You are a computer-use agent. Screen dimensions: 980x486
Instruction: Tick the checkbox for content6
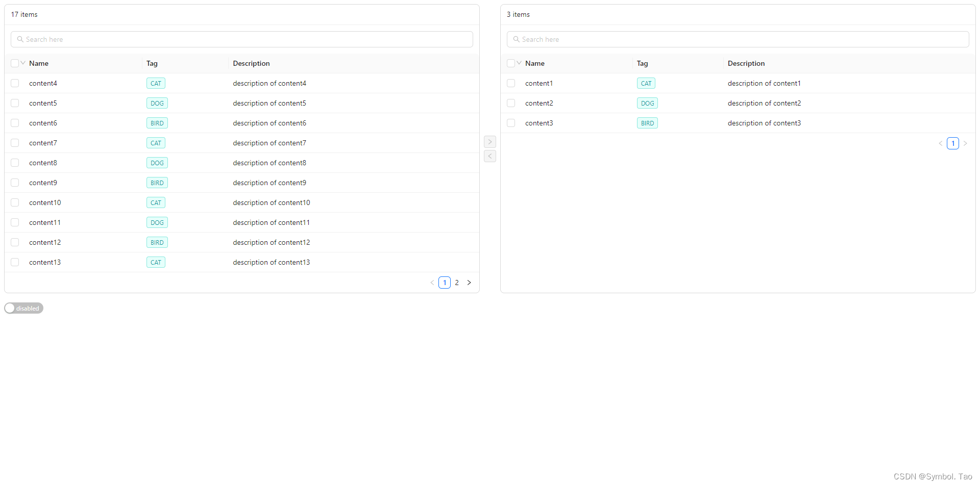coord(15,123)
